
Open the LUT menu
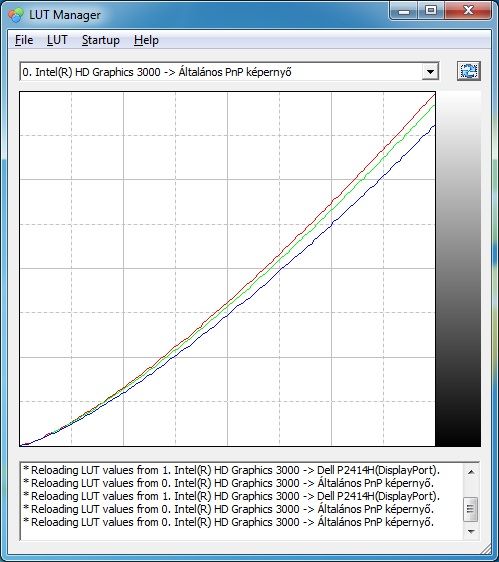(57, 40)
